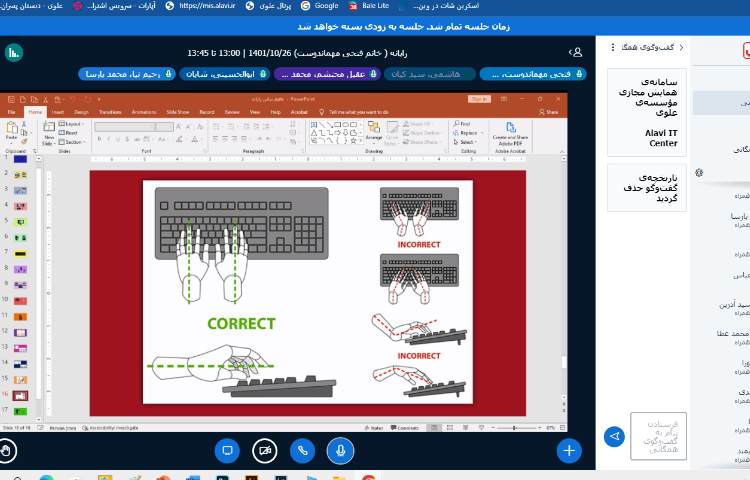Open the Slide Show tab in the PowerPoint ribbon

(178, 112)
